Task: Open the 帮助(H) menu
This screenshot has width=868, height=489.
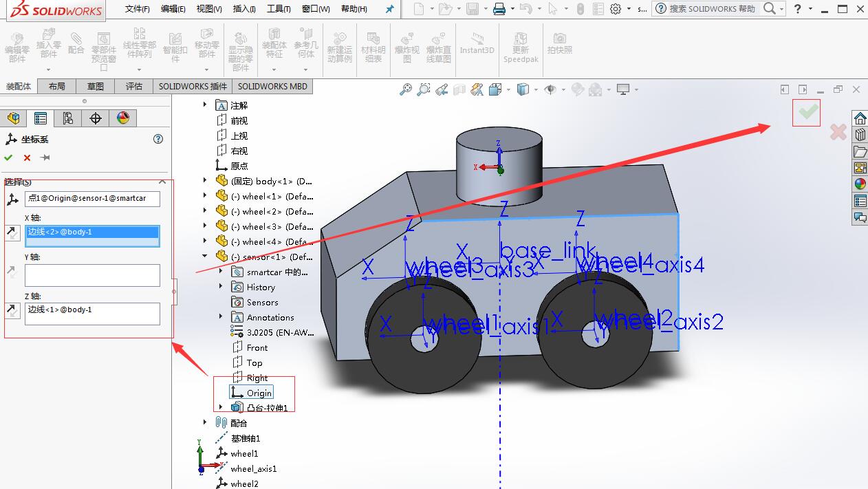Action: click(354, 9)
